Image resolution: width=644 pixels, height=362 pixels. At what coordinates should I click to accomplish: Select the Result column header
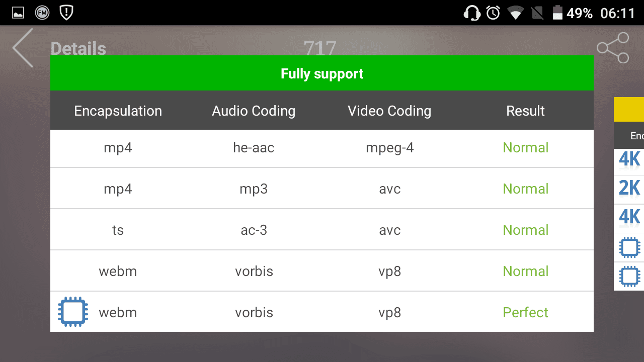[x=525, y=111]
